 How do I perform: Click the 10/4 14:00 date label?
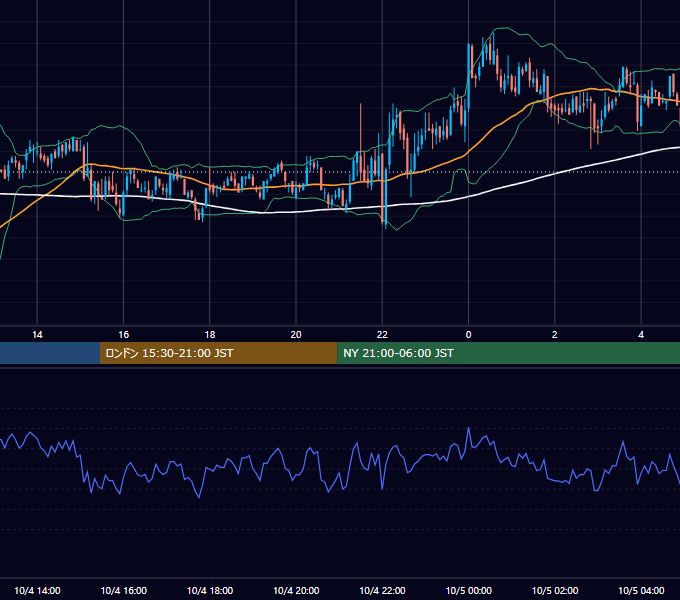coord(37,590)
